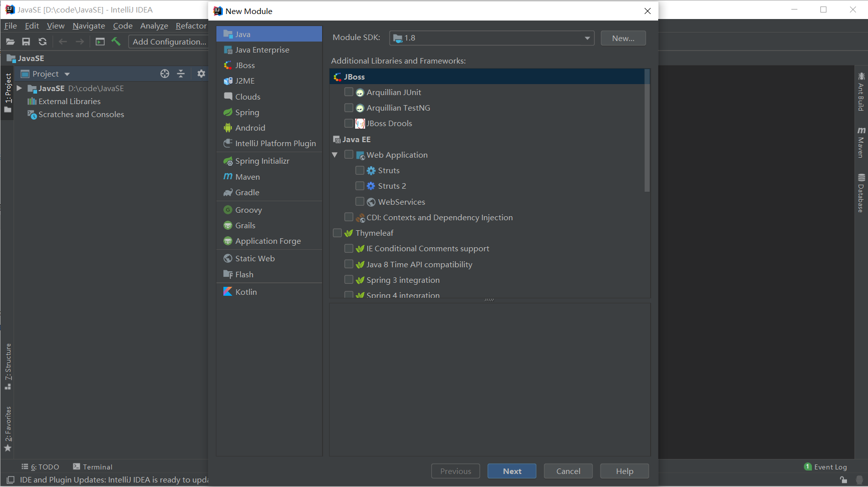
Task: Select Spring module type
Action: pyautogui.click(x=269, y=112)
